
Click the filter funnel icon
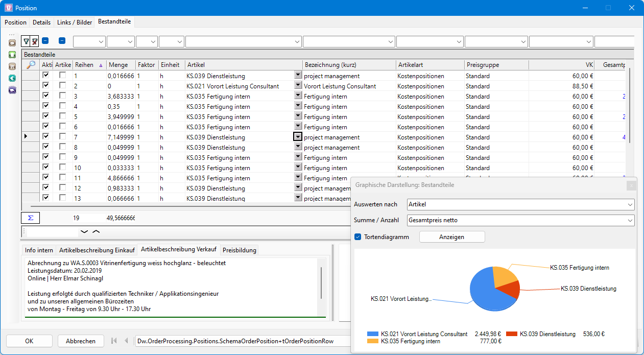(x=26, y=41)
